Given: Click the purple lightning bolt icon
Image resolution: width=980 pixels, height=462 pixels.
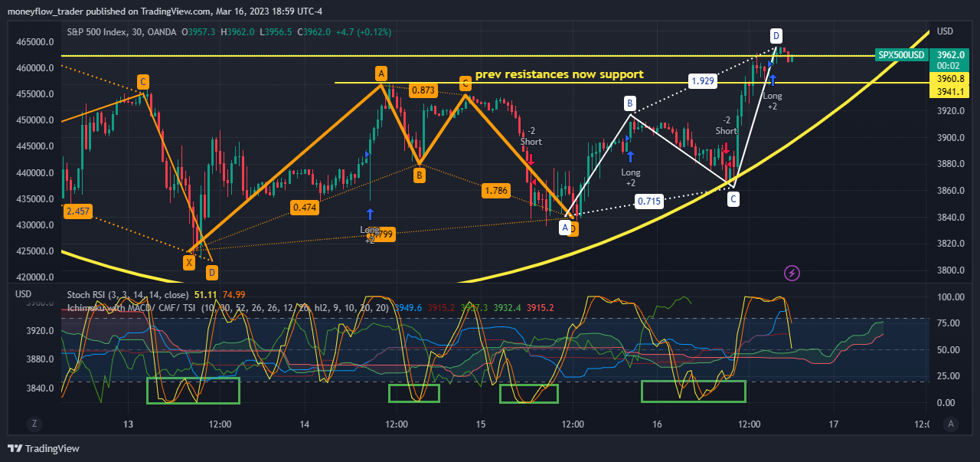Looking at the screenshot, I should pos(792,273).
